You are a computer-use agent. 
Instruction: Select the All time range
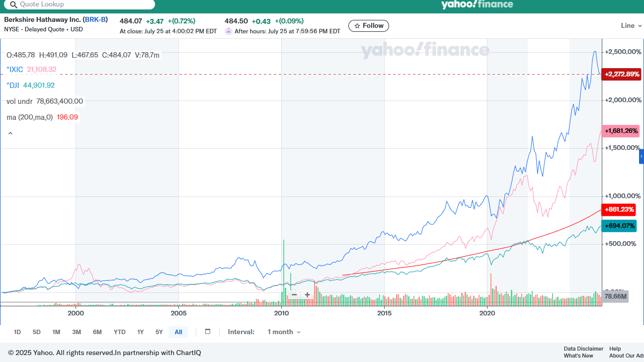coord(178,332)
